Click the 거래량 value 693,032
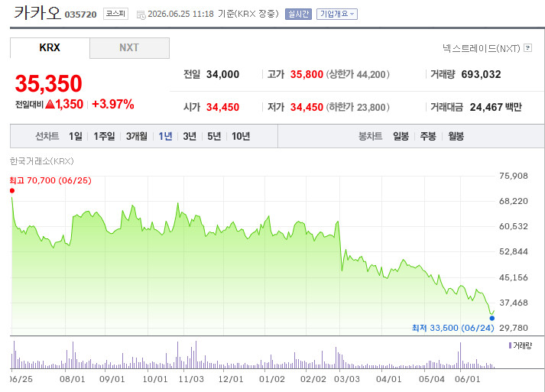545x392 pixels. [x=481, y=74]
